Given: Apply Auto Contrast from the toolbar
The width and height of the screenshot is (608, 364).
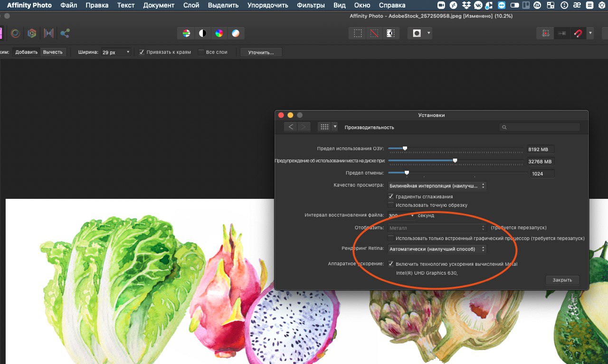Looking at the screenshot, I should coord(202,33).
